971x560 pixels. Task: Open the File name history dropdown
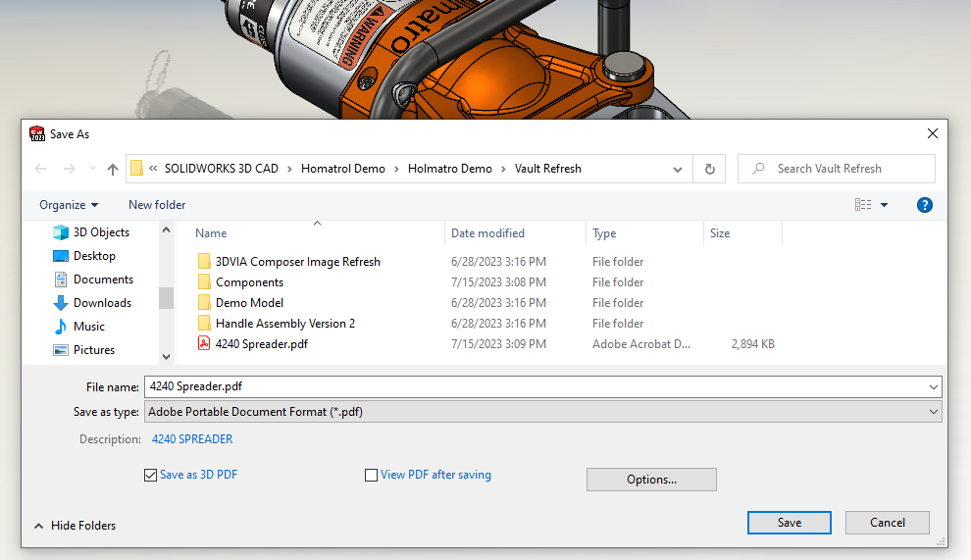point(933,387)
